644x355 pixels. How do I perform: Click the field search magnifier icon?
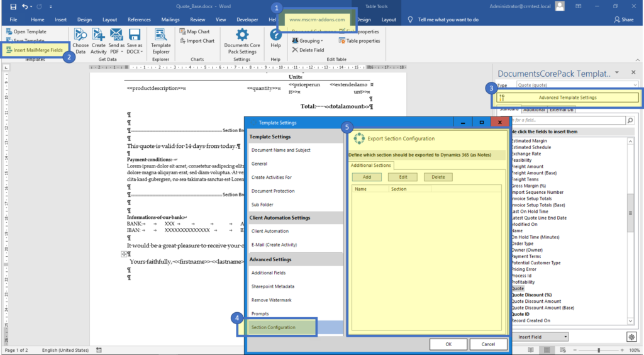tap(630, 120)
